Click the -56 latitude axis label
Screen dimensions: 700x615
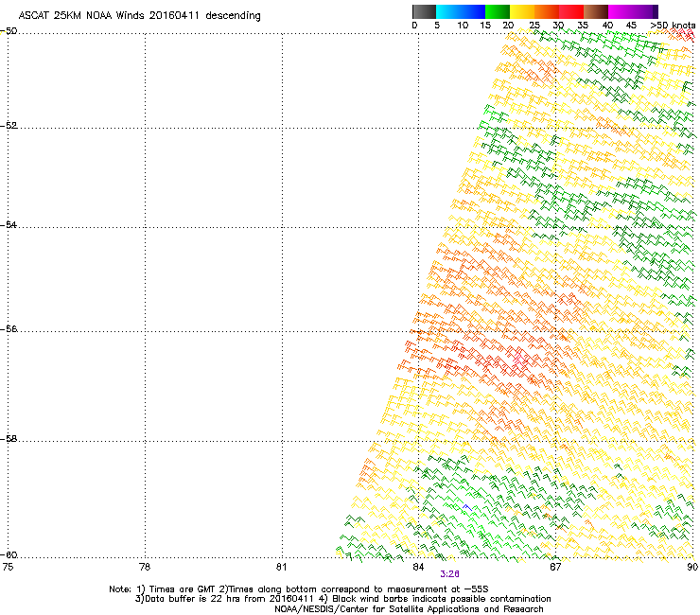coord(9,329)
